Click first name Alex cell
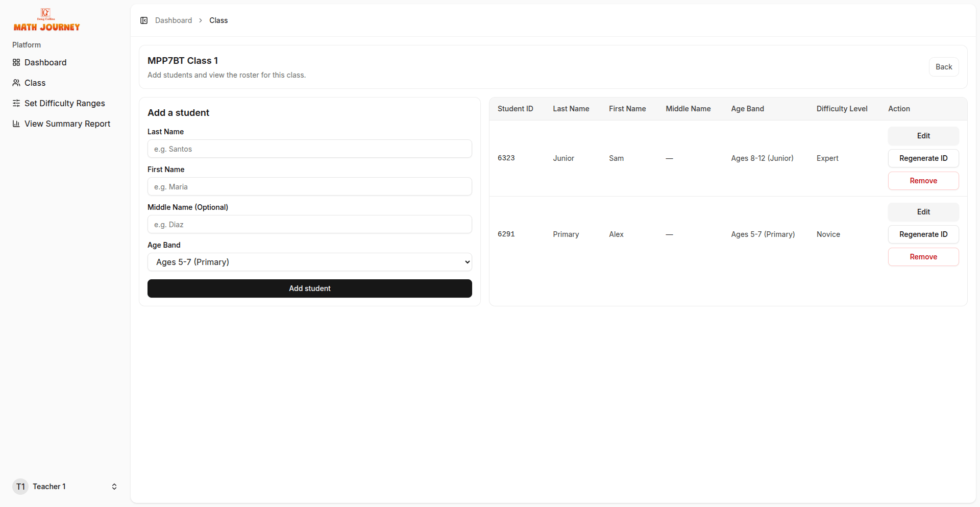 click(x=616, y=234)
